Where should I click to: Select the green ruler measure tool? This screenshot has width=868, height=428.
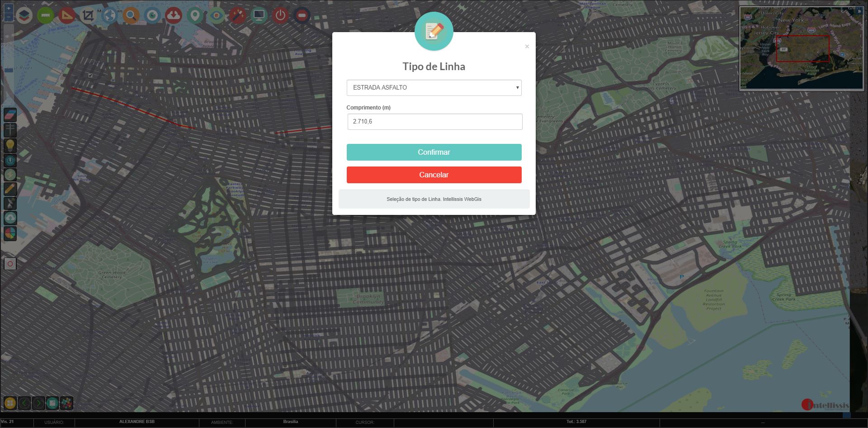[45, 15]
